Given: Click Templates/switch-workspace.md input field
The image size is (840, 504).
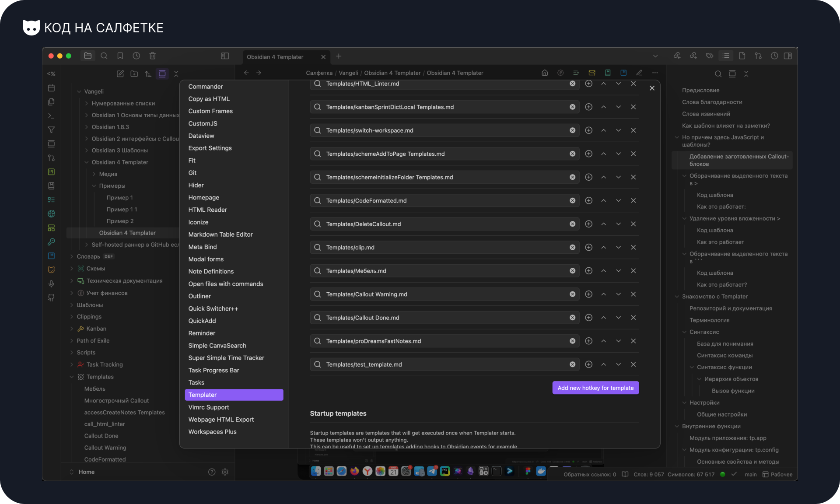Looking at the screenshot, I should 444,130.
